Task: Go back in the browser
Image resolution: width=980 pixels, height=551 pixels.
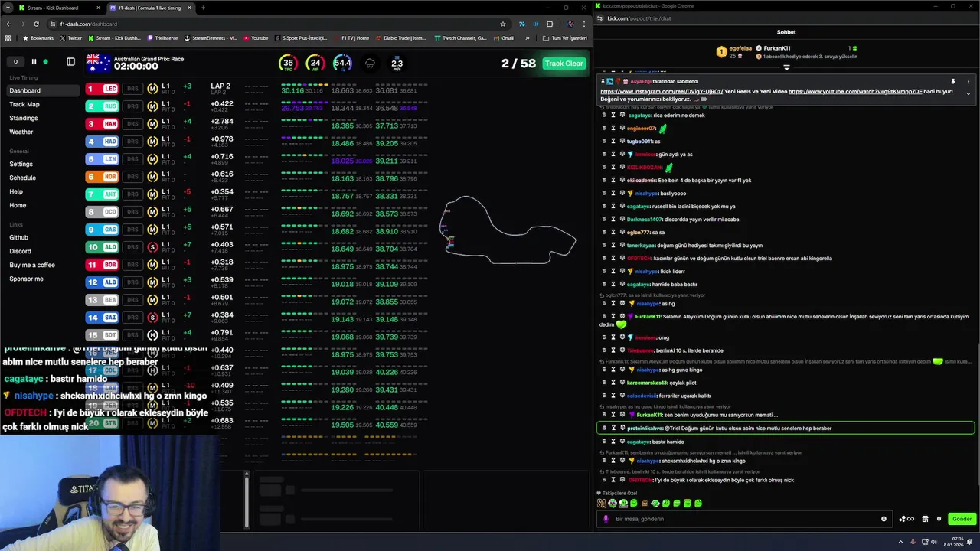Action: 8,24
